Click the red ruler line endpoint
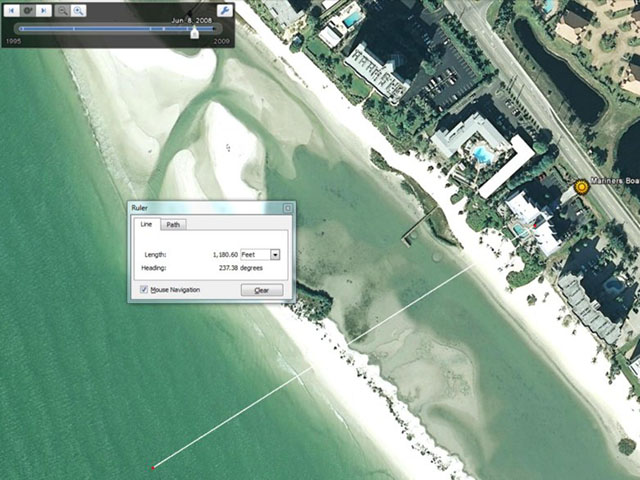640x480 pixels. tap(153, 467)
